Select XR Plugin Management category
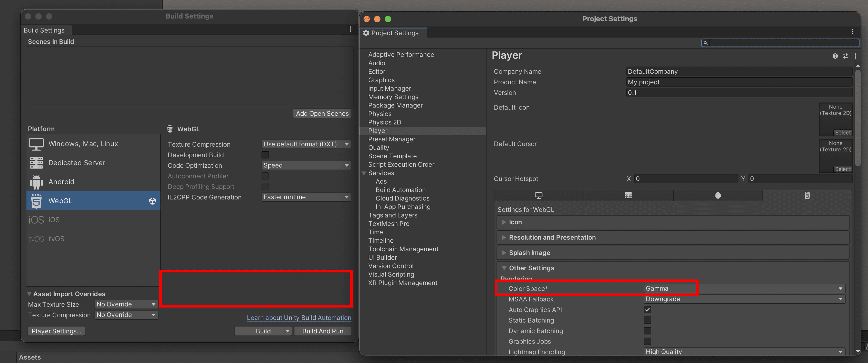This screenshot has width=868, height=363. point(402,283)
